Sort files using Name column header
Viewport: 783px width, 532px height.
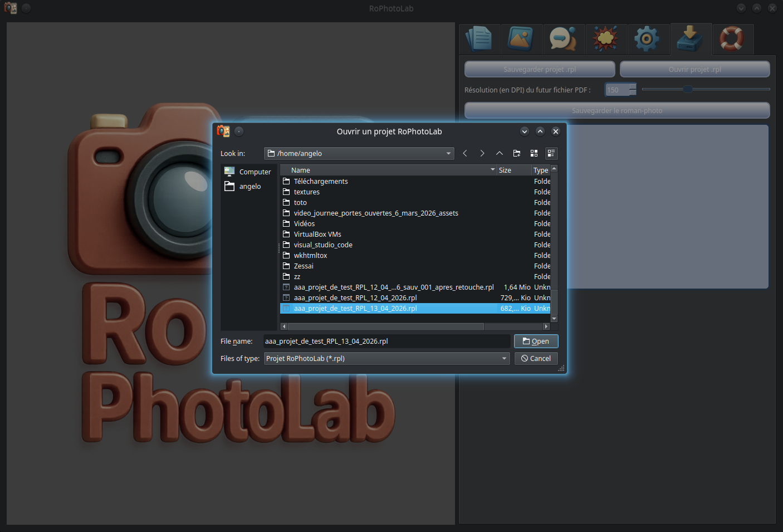388,170
